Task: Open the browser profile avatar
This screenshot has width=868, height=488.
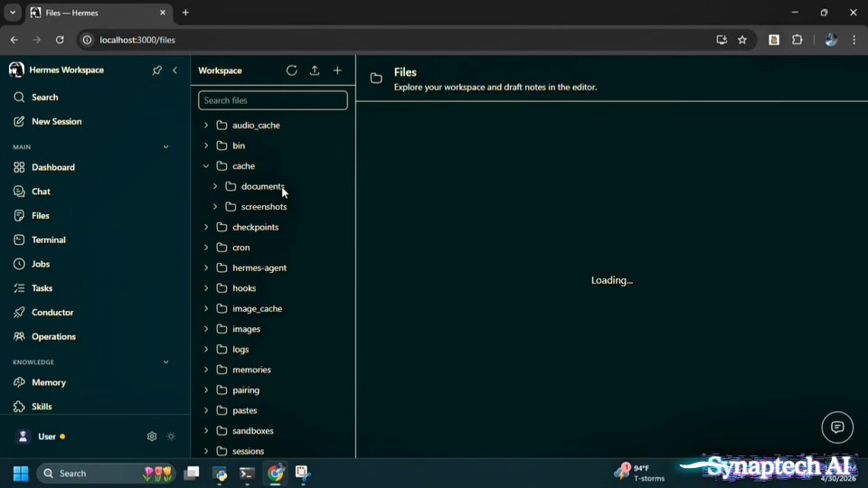Action: [x=831, y=40]
